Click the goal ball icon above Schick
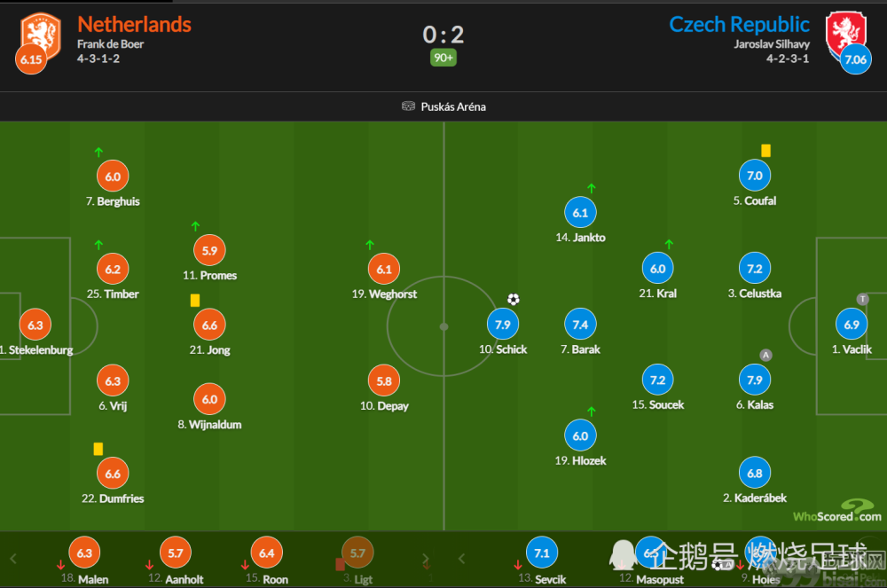This screenshot has height=588, width=887. (513, 299)
